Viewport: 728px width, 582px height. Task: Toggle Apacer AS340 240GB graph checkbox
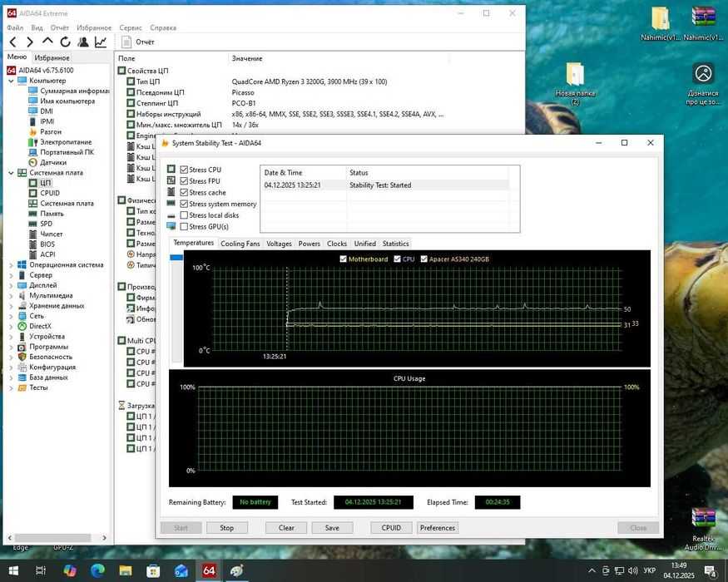423,259
